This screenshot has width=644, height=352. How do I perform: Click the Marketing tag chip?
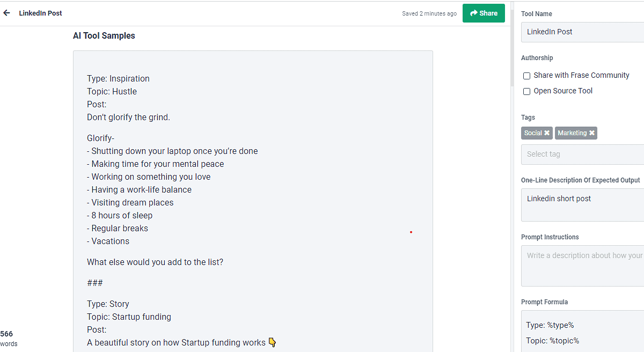[x=572, y=133]
